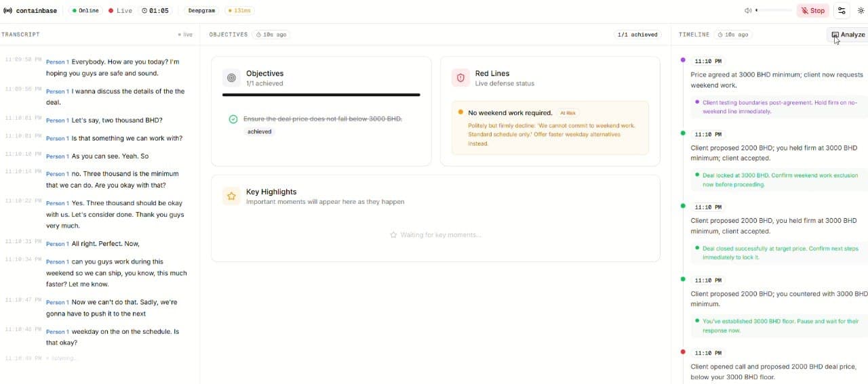Click transcript line 'As you can see. Yeah. So'

pyautogui.click(x=110, y=156)
